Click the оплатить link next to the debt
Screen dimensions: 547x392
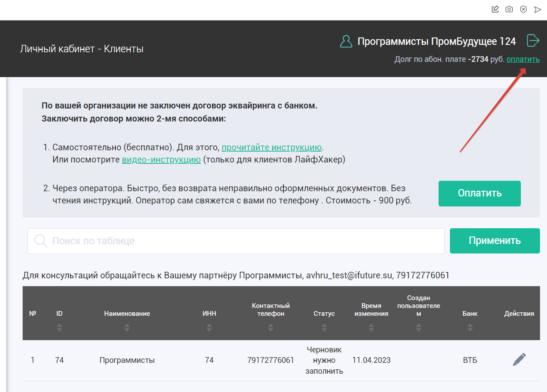[x=523, y=59]
